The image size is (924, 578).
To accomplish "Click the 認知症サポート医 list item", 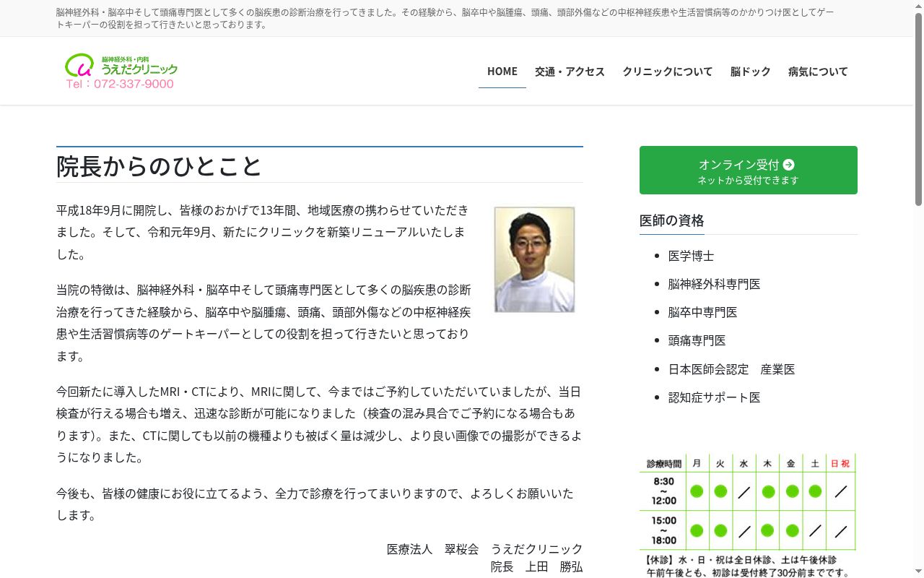I will coord(714,397).
